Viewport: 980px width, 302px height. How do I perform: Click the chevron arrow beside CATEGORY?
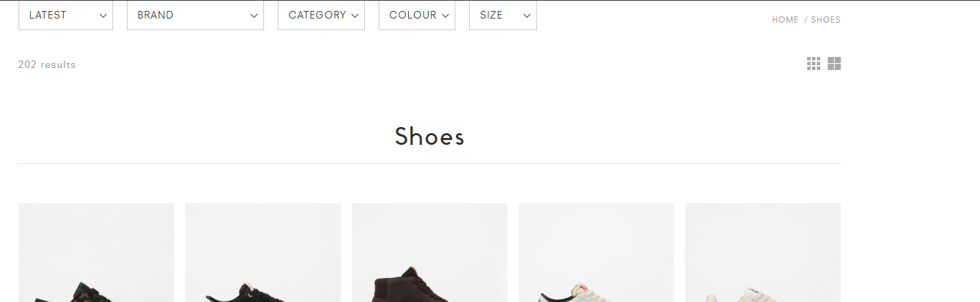tap(355, 16)
